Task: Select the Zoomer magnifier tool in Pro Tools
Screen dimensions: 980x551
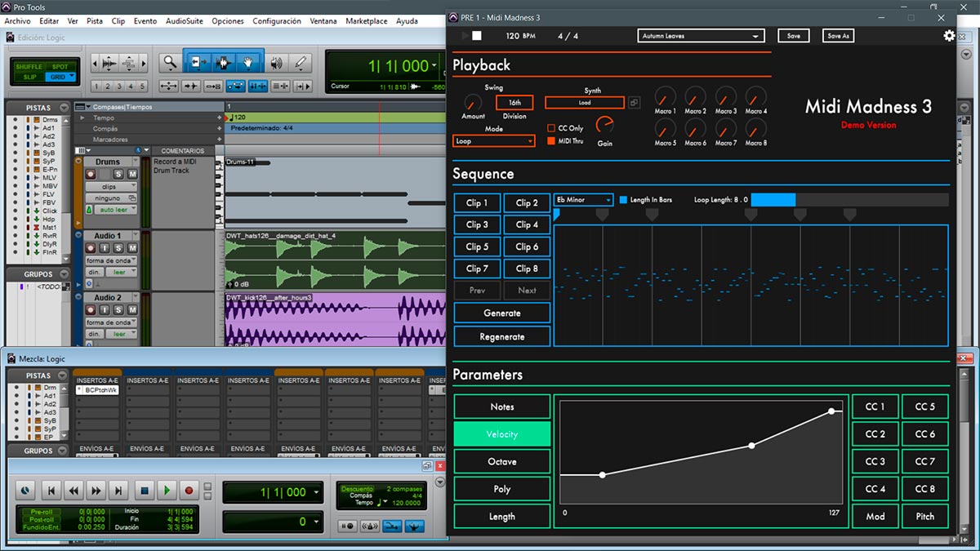Action: click(x=170, y=62)
